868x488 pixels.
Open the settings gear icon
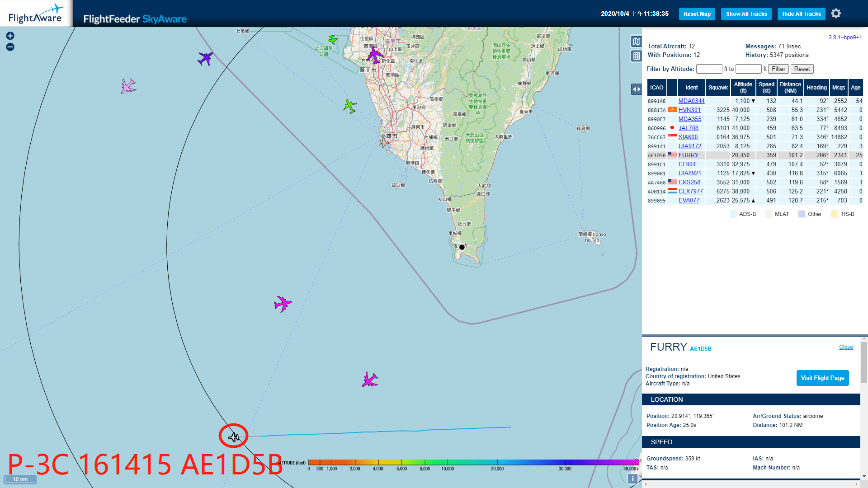[836, 14]
